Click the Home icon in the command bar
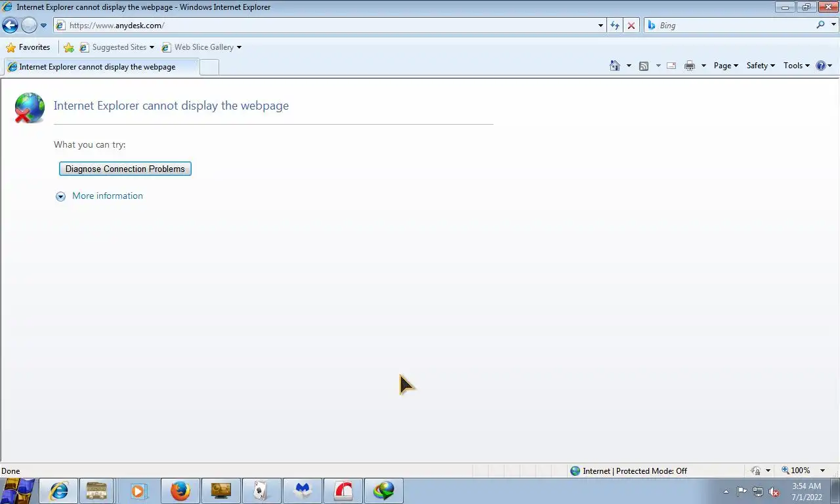 click(615, 66)
